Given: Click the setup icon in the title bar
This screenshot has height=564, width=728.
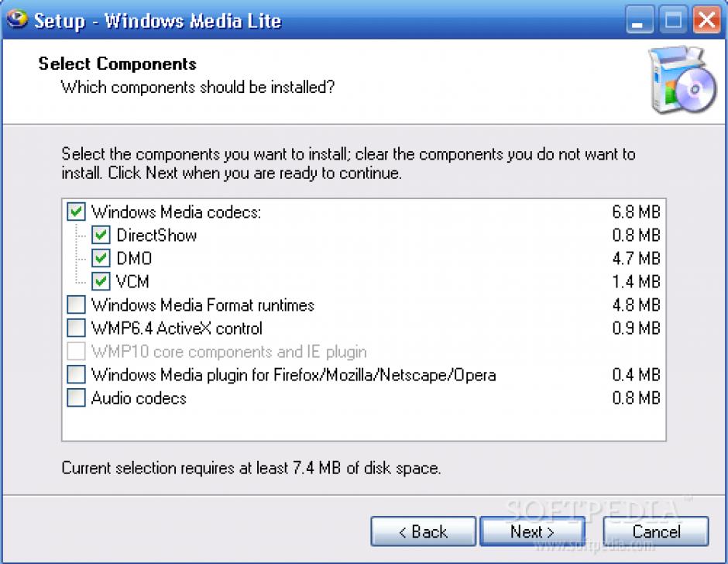Looking at the screenshot, I should 17,19.
